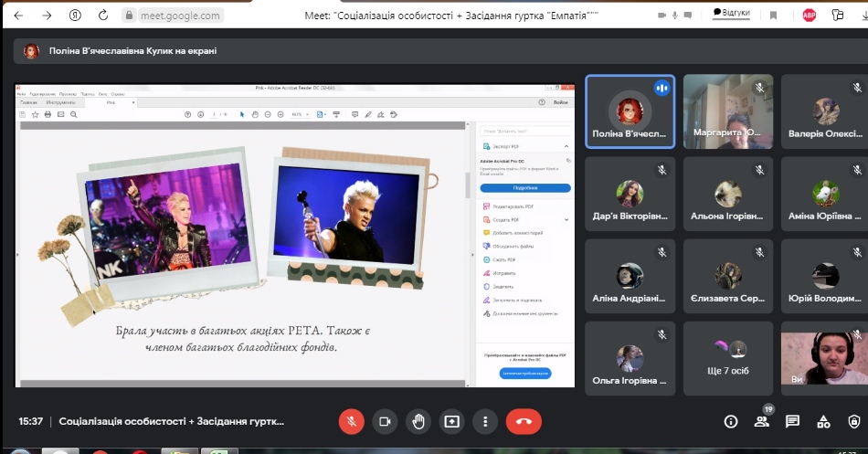The width and height of the screenshot is (868, 454).
Task: Toggle the camera on or off
Action: 386,421
